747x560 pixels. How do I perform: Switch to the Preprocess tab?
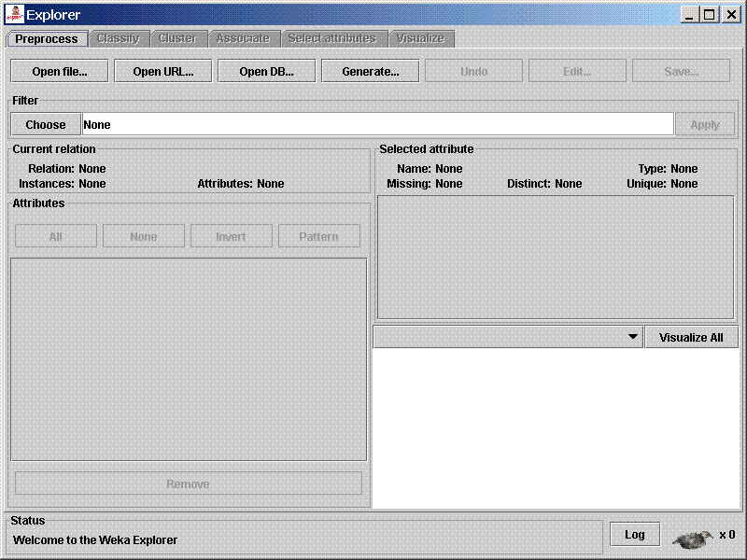46,38
